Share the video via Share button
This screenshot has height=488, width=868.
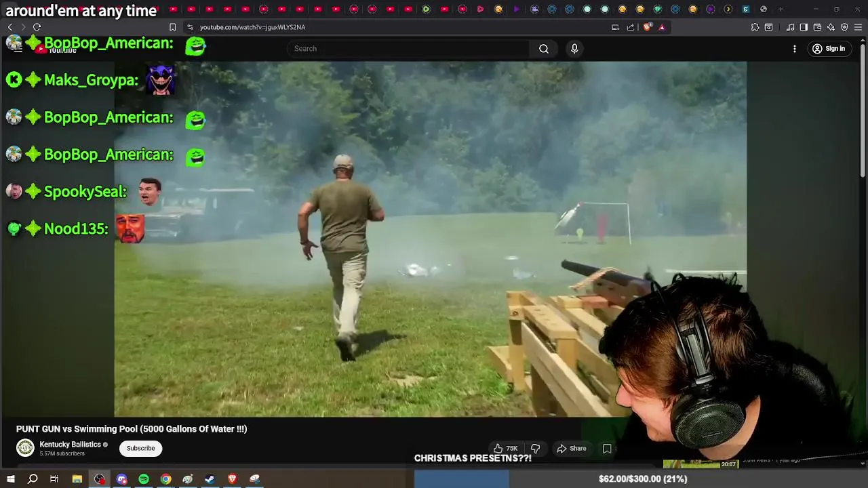[x=571, y=448]
